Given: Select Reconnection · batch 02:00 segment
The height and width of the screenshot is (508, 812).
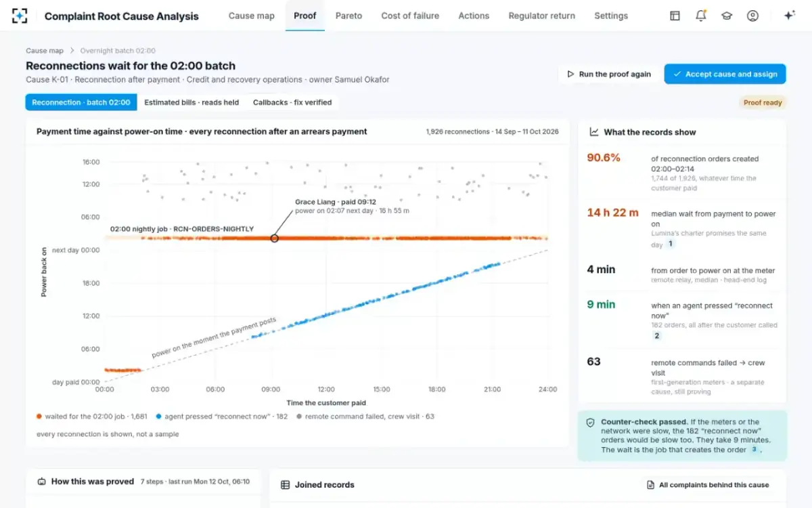Looking at the screenshot, I should 81,102.
